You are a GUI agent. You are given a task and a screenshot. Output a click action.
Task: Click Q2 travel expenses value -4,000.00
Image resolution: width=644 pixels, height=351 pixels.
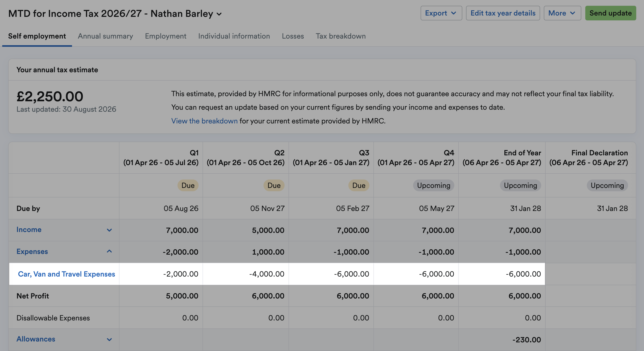coord(267,274)
